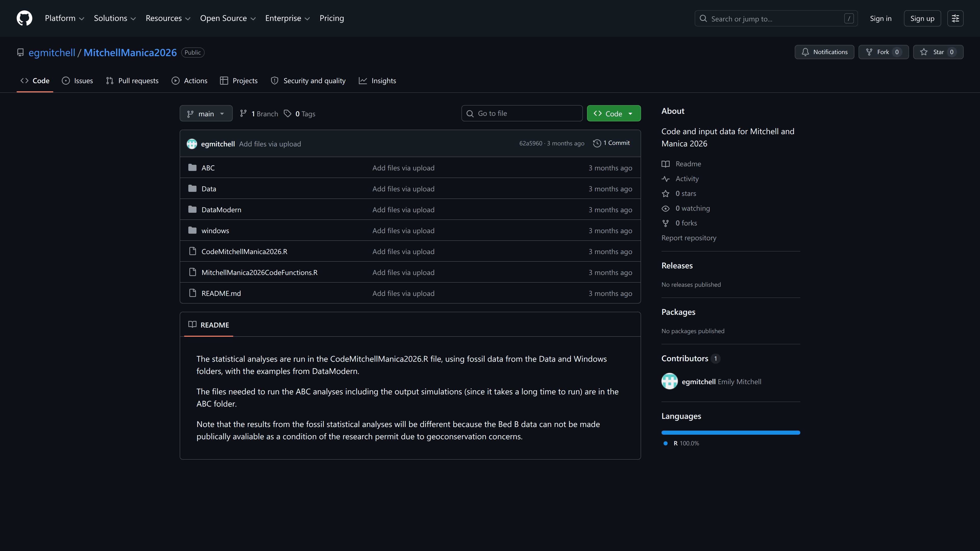The width and height of the screenshot is (980, 551).
Task: Click the fork icon next to 0 forks
Action: point(665,223)
